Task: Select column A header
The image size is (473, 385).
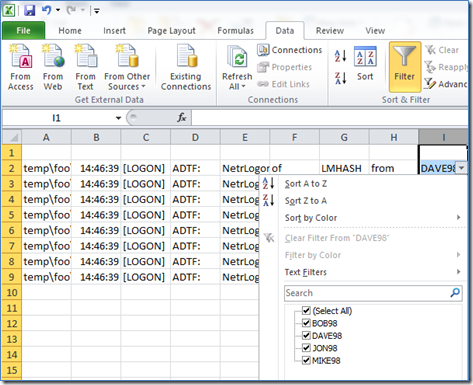Action: (x=46, y=137)
